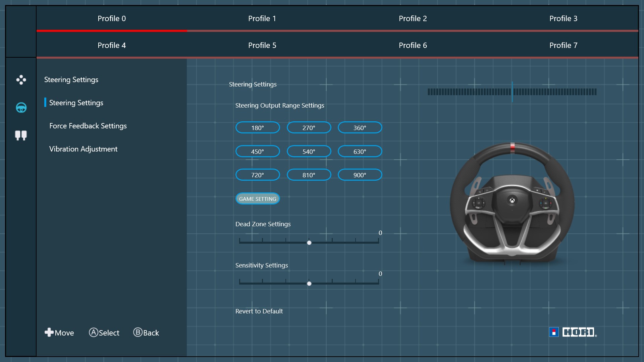Click the HORI logo
644x362 pixels.
coord(573,332)
